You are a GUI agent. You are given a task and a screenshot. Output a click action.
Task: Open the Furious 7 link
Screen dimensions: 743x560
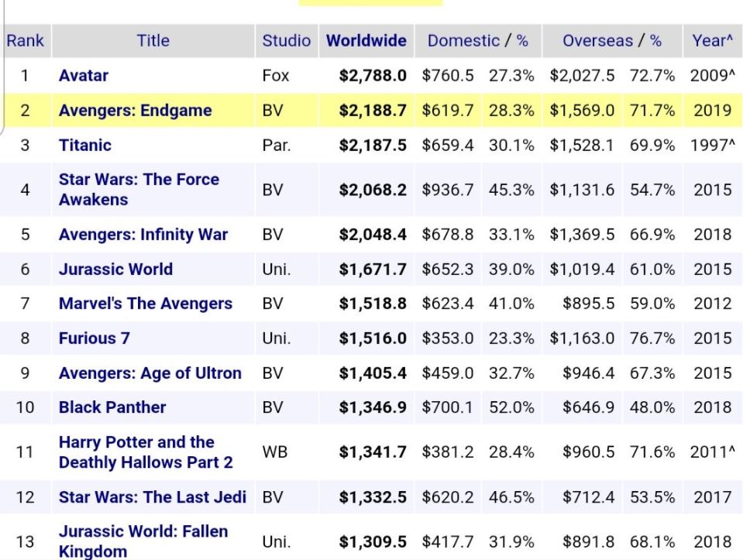point(94,338)
